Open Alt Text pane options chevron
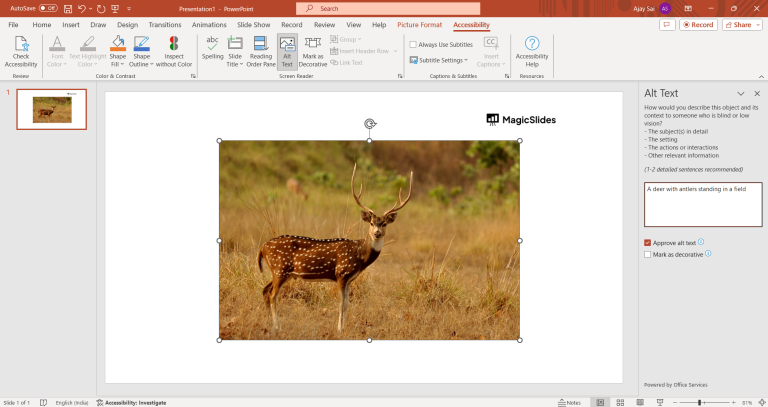This screenshot has height=407, width=768. (741, 94)
